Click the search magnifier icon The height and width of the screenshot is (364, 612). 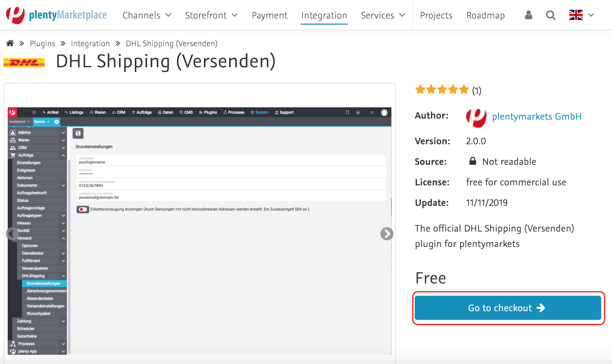click(x=550, y=15)
